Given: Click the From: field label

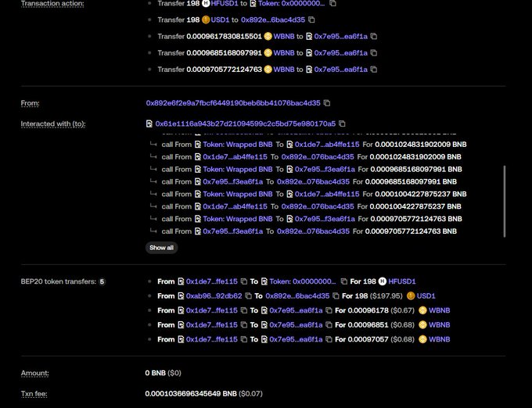Looking at the screenshot, I should (30, 103).
